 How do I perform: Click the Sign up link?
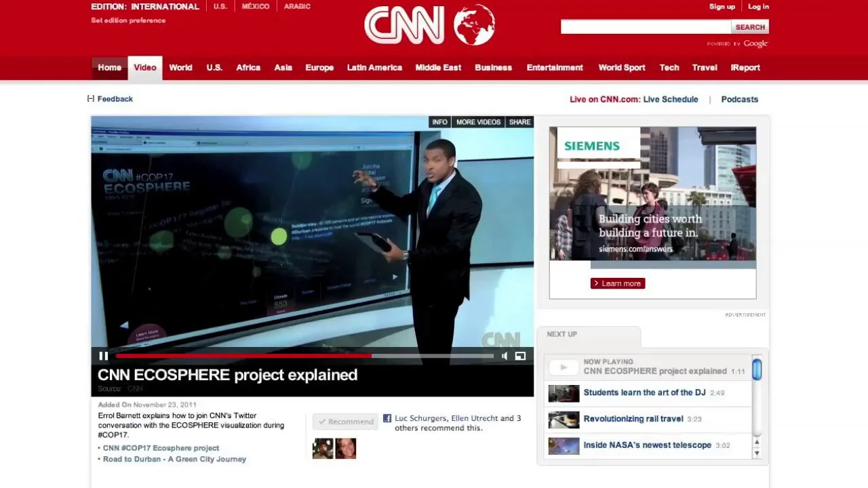point(722,7)
